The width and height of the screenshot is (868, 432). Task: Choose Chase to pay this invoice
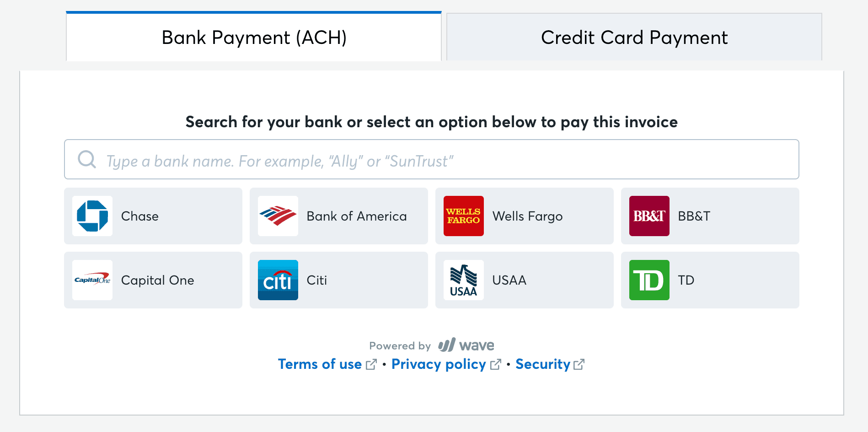pyautogui.click(x=153, y=216)
